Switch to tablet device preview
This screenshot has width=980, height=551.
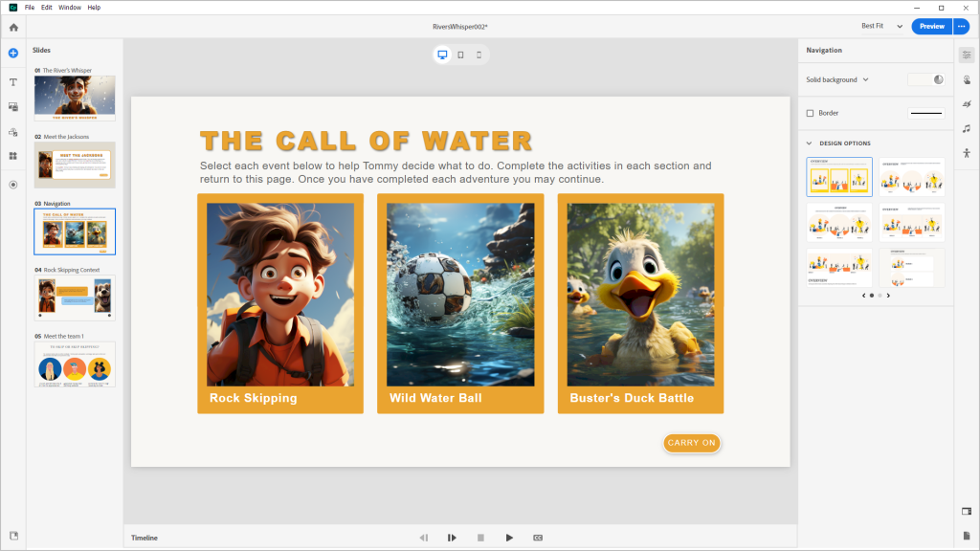click(460, 55)
